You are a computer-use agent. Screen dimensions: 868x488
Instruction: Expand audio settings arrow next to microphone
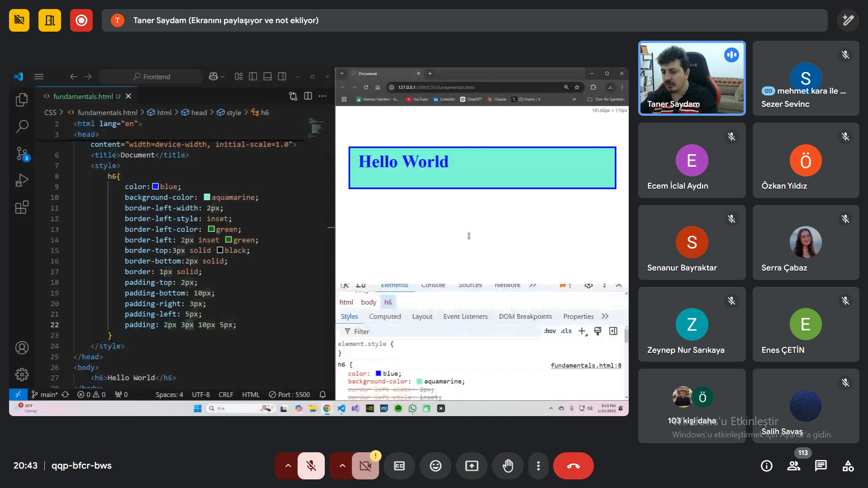tap(288, 465)
